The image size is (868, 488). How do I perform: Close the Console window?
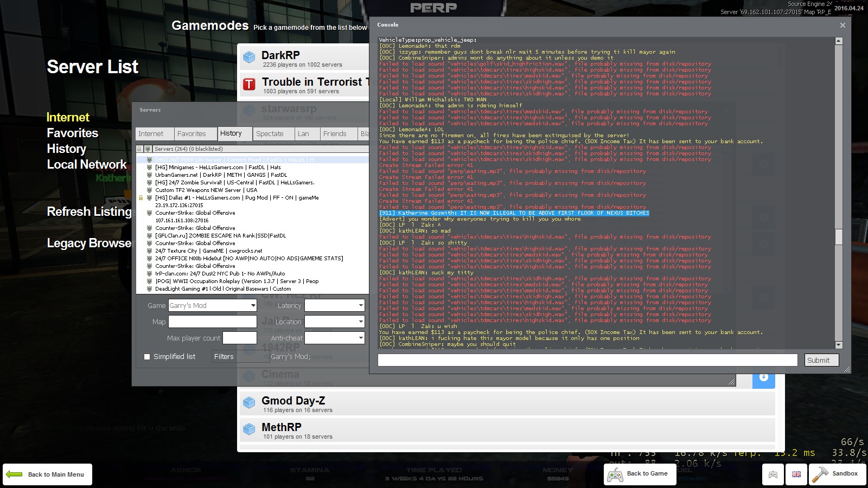(843, 25)
